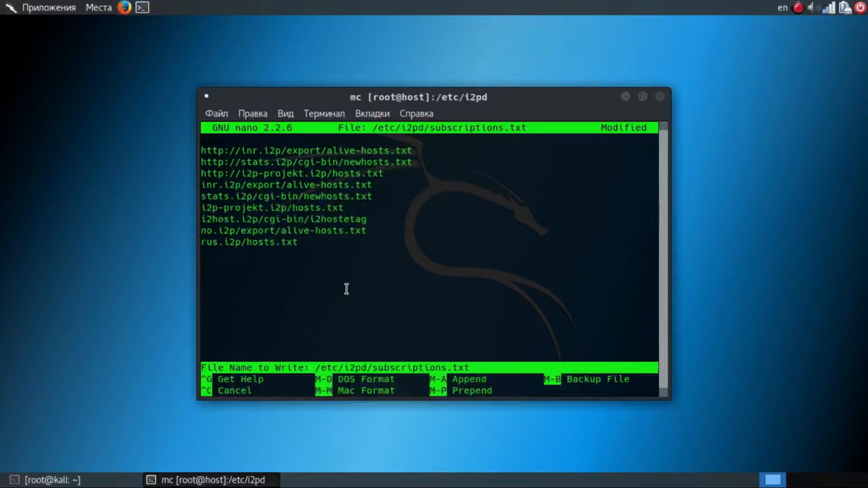Click 'File: /etc/i2pd/subscriptions.txt' in the nano header

coord(432,127)
